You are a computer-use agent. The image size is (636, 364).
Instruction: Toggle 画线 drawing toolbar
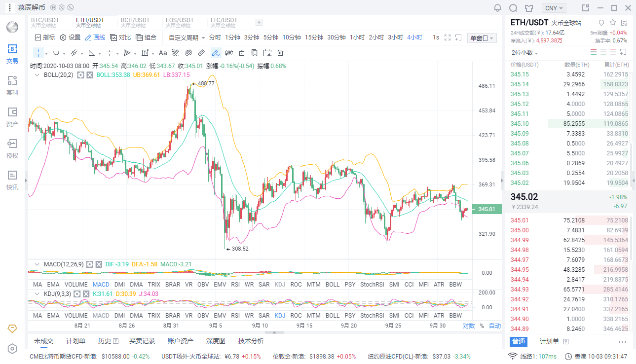coord(95,37)
